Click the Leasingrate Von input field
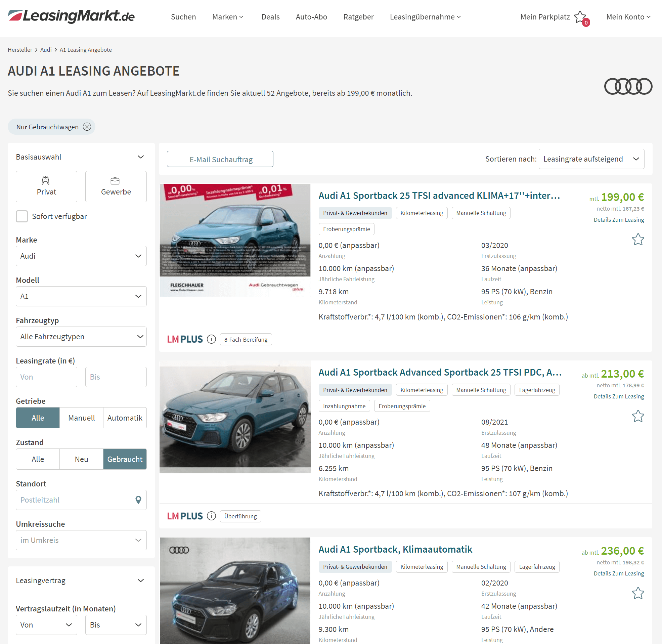 pyautogui.click(x=46, y=377)
